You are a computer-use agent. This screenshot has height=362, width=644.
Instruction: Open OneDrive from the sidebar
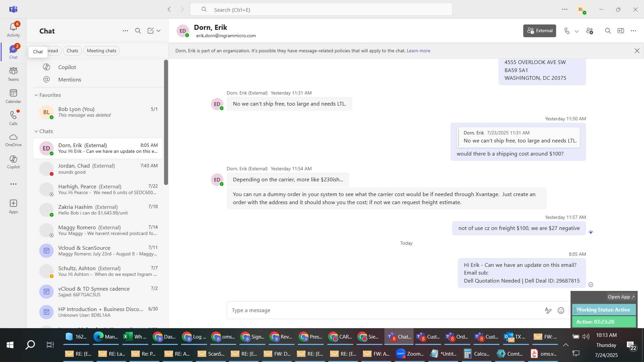click(x=13, y=140)
